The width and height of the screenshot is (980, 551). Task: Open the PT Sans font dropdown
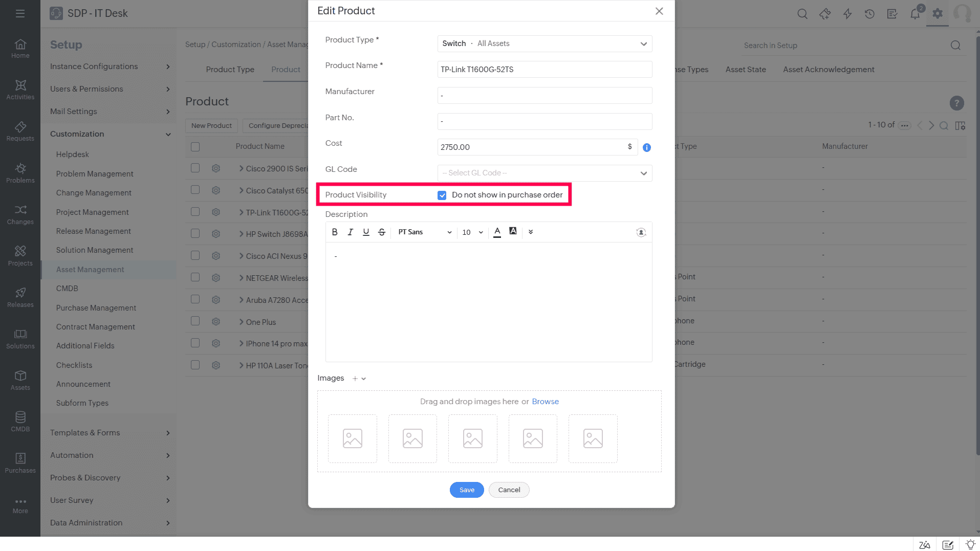(x=424, y=232)
